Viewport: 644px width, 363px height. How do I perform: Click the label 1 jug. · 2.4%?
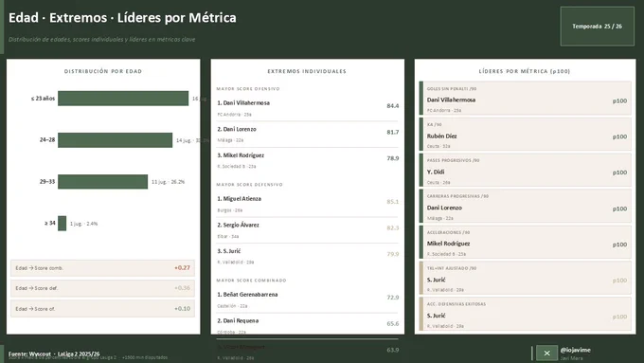click(x=83, y=224)
